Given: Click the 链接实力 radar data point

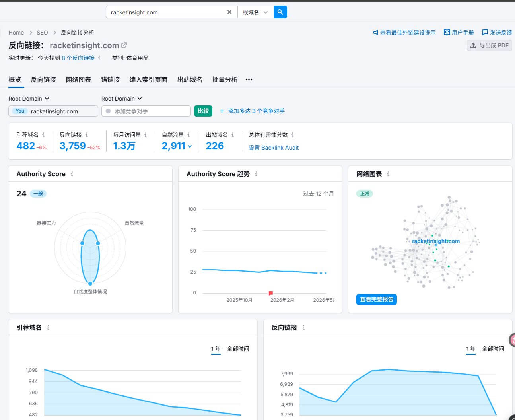Looking at the screenshot, I should click(x=82, y=243).
